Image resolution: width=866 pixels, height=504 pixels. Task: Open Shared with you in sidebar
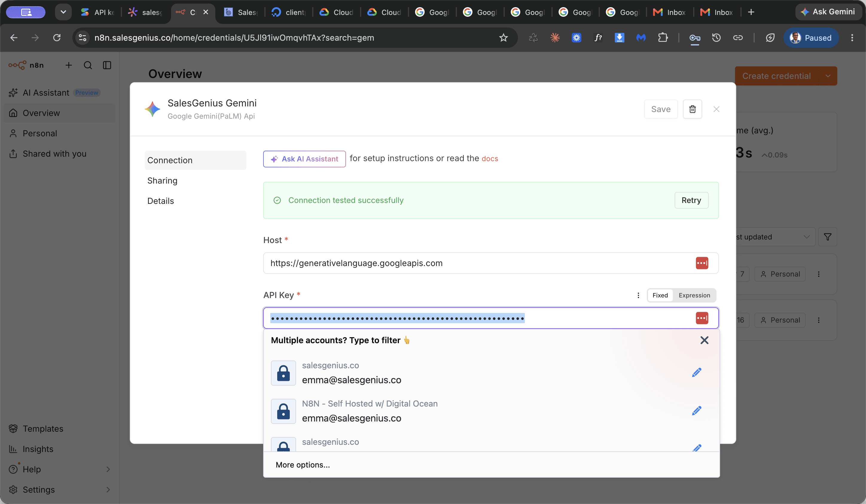coord(60,154)
